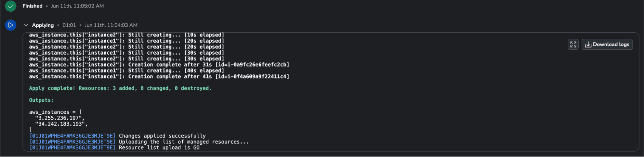644x157 pixels.
Task: Click the run ID beside Uploading the list
Action: (72, 142)
